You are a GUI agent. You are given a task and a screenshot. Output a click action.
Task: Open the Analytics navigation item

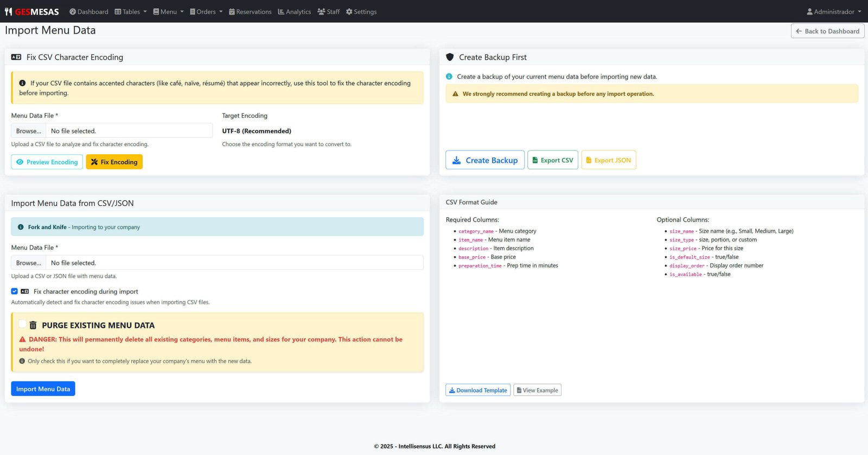(295, 11)
